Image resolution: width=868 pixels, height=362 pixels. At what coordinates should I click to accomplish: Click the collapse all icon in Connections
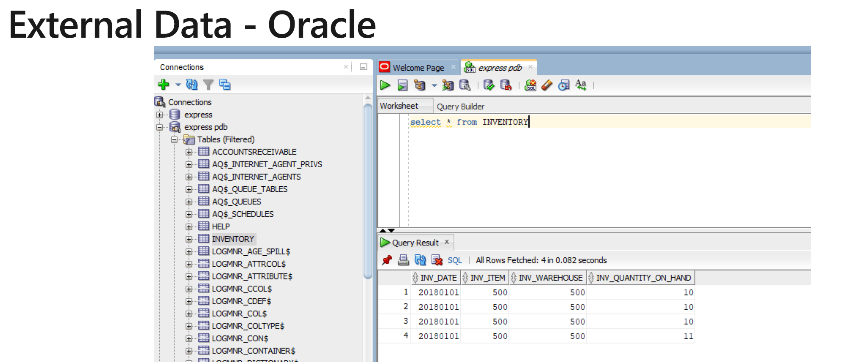click(225, 84)
